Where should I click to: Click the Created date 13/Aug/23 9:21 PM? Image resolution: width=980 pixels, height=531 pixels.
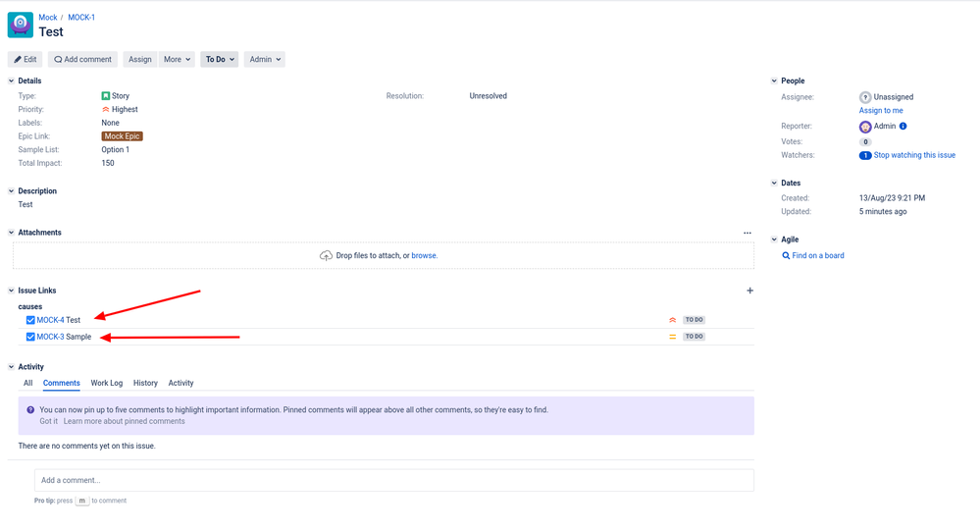click(892, 198)
